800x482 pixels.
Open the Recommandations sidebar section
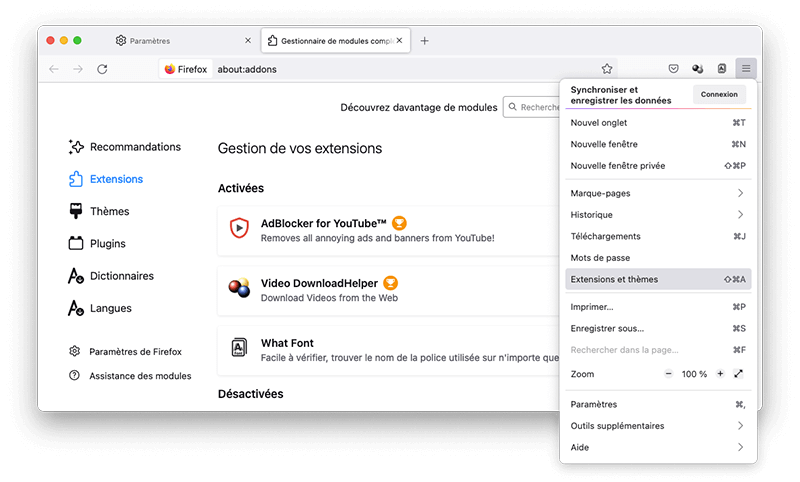pyautogui.click(x=124, y=147)
